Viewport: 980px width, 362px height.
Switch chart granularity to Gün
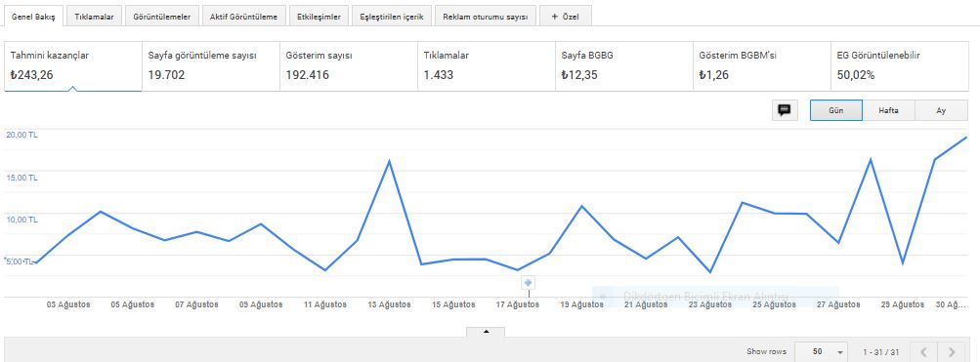pos(836,110)
